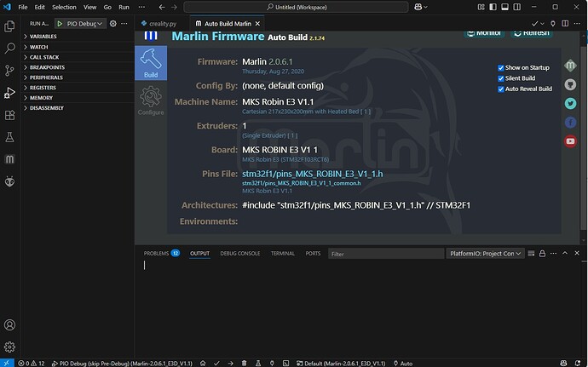The height and width of the screenshot is (367, 588).
Task: Start debugging with green play arrow
Action: [60, 24]
